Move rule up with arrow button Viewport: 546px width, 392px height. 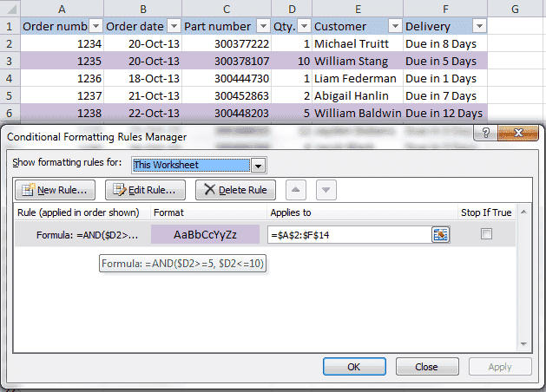298,190
